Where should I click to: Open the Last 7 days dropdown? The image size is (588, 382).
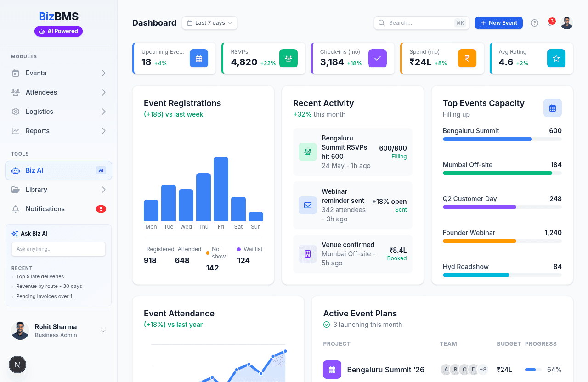(209, 23)
